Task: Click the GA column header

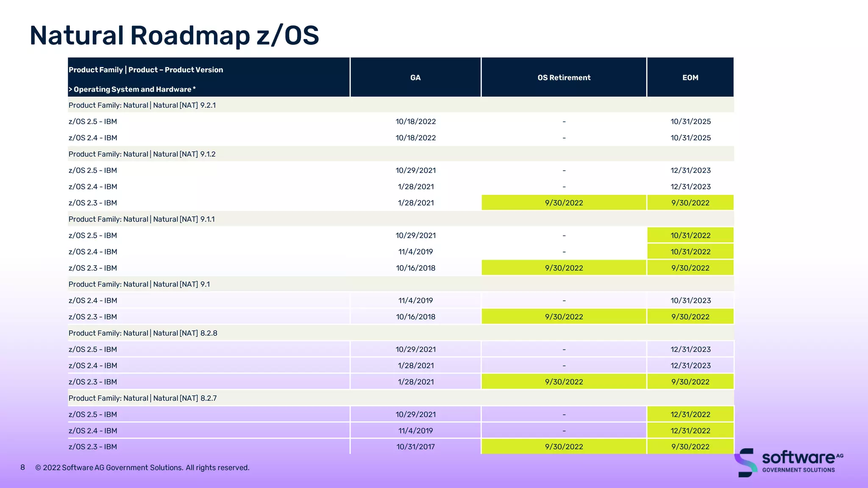Action: 415,78
